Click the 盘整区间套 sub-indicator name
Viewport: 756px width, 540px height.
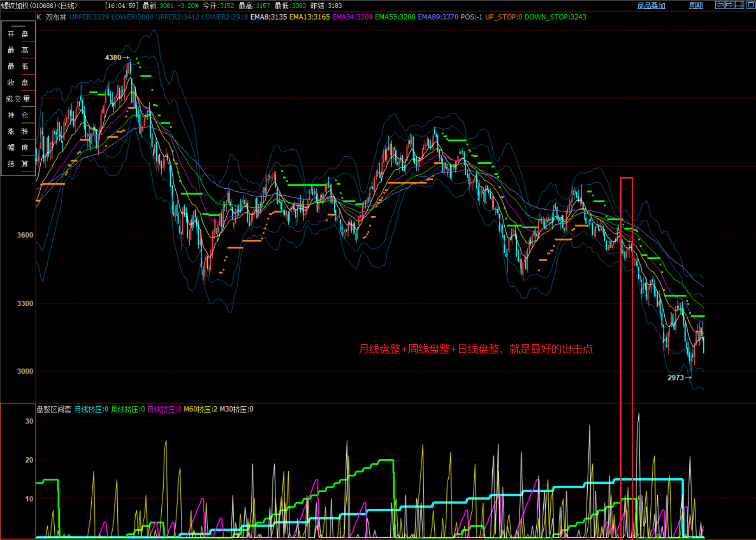54,409
